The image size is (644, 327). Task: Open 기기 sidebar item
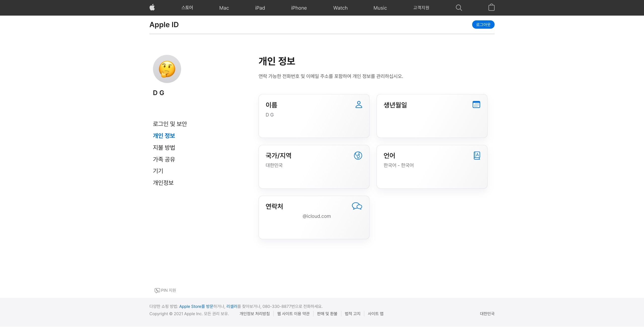[x=158, y=171]
